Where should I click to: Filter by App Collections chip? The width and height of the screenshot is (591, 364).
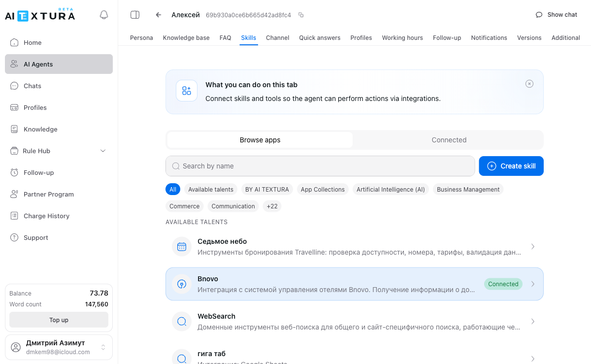pos(323,190)
